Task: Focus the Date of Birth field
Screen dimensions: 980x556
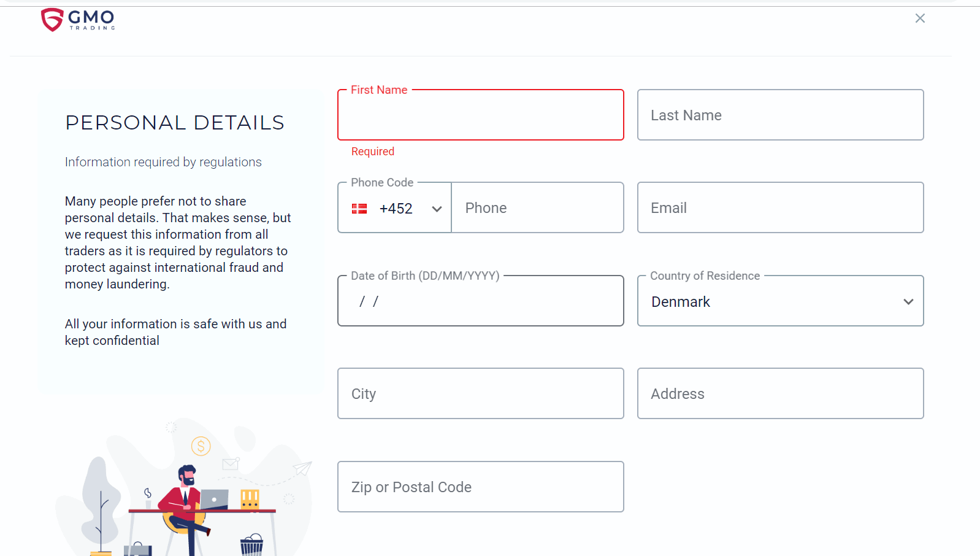Action: (481, 301)
